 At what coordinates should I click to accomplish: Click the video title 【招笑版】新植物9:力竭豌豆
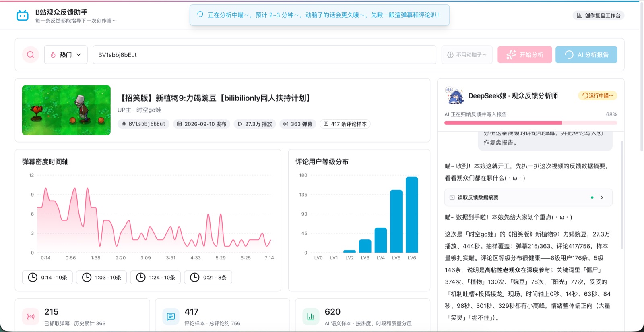(215, 98)
